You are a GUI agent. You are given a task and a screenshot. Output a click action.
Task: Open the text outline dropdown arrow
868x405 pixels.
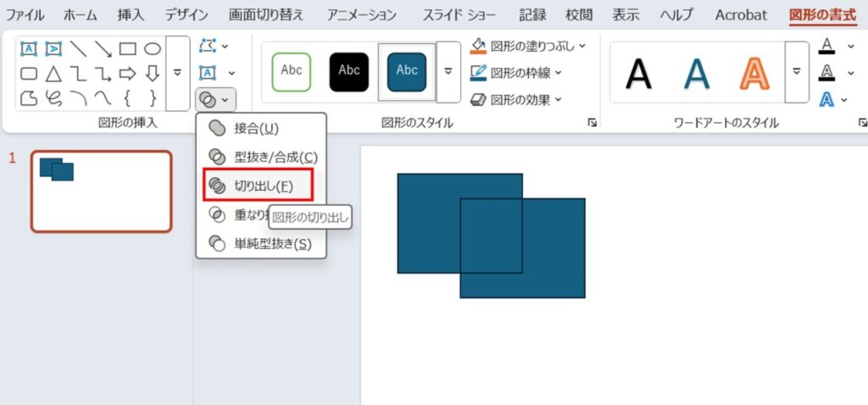tap(851, 73)
